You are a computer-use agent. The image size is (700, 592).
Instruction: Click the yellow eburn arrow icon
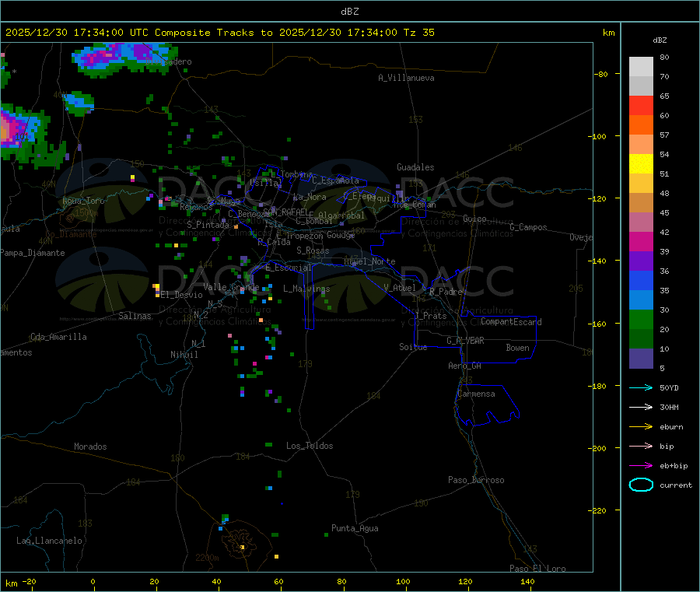(x=641, y=426)
